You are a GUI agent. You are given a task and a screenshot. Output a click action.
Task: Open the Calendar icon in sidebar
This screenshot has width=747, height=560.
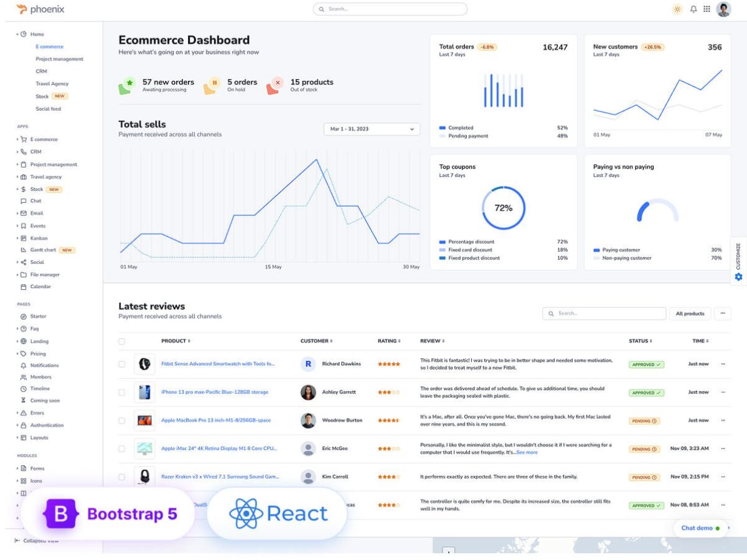click(24, 287)
